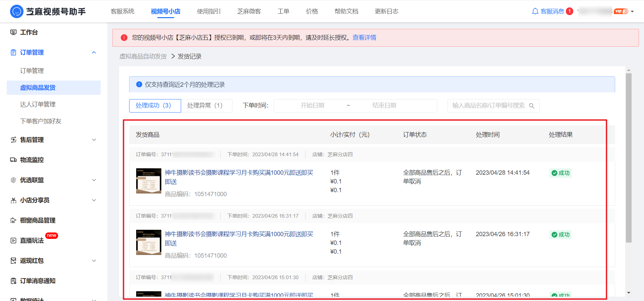Click the 小店分享员 icon
The width and height of the screenshot is (644, 301).
point(13,200)
